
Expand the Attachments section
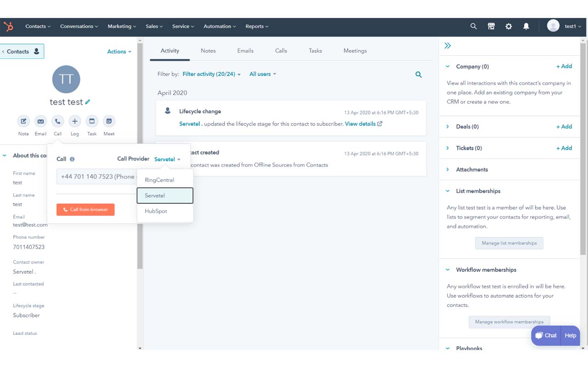tap(447, 170)
